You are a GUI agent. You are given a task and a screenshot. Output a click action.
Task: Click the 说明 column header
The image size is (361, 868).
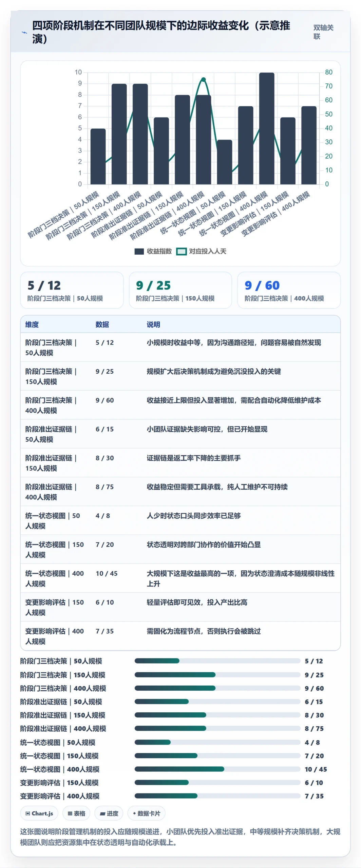coord(153,324)
